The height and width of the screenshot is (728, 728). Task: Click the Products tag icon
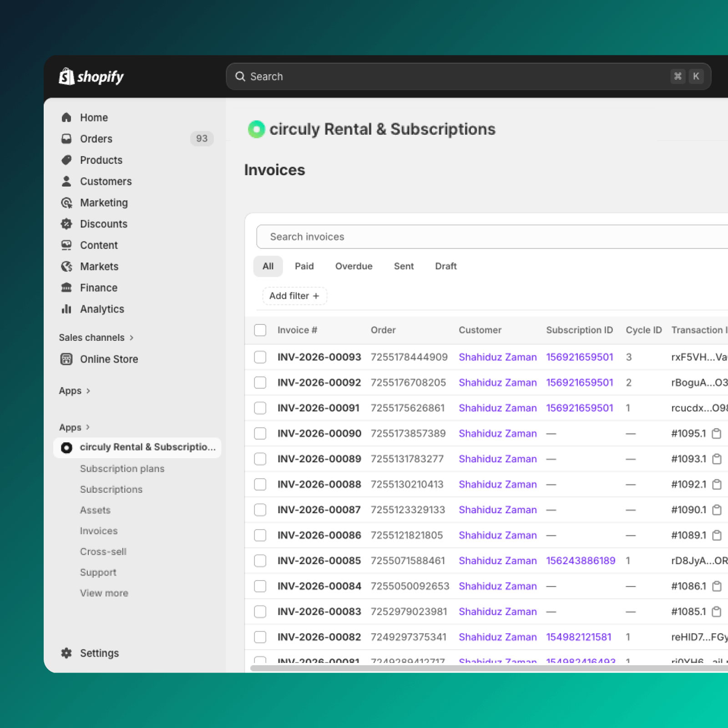coord(66,160)
